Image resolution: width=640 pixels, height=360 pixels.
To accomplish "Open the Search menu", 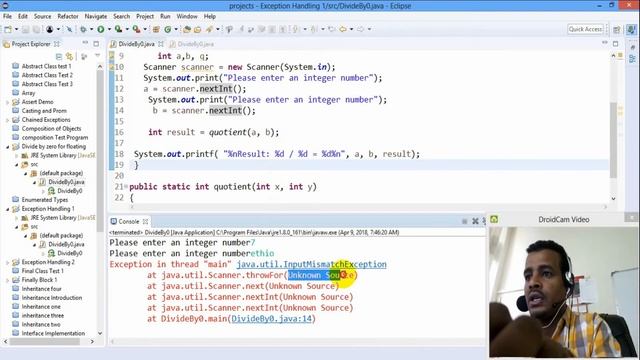I will pos(121,16).
